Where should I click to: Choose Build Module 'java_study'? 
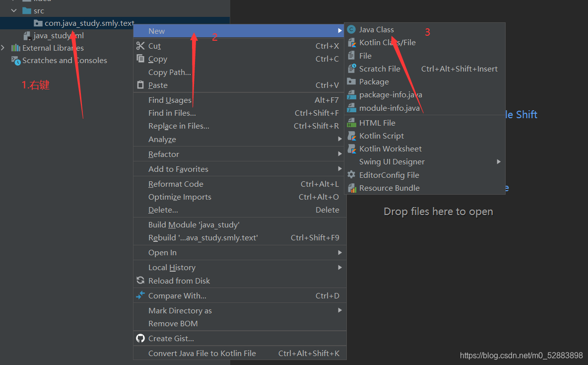pos(240,224)
